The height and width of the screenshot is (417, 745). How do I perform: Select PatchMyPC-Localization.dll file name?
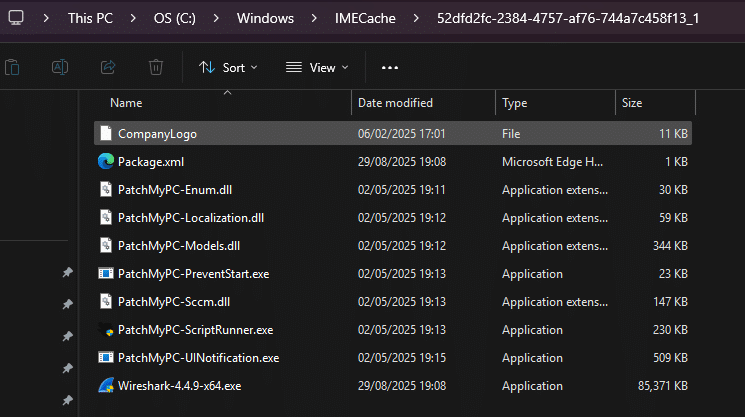[191, 218]
